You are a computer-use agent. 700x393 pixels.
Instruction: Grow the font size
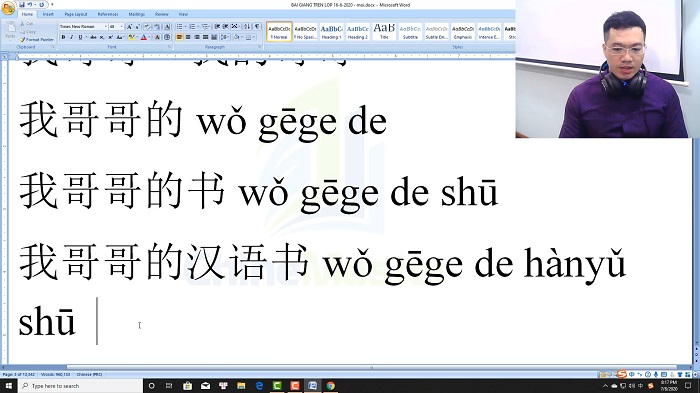coord(129,26)
